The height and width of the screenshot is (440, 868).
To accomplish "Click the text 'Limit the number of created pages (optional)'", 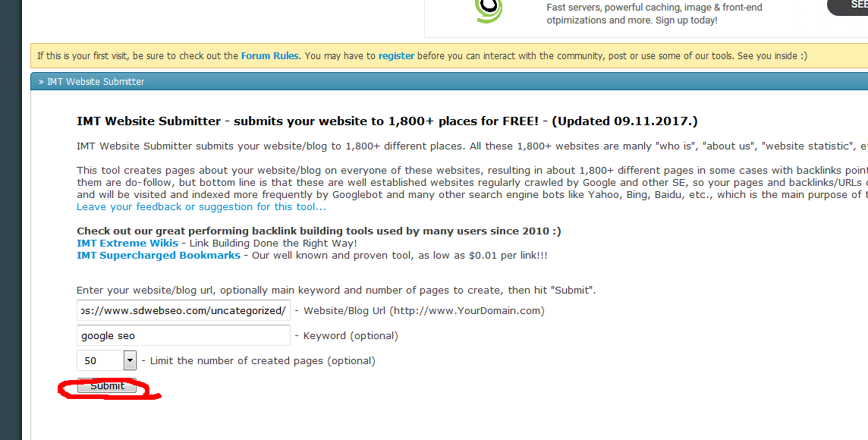I will tap(263, 361).
